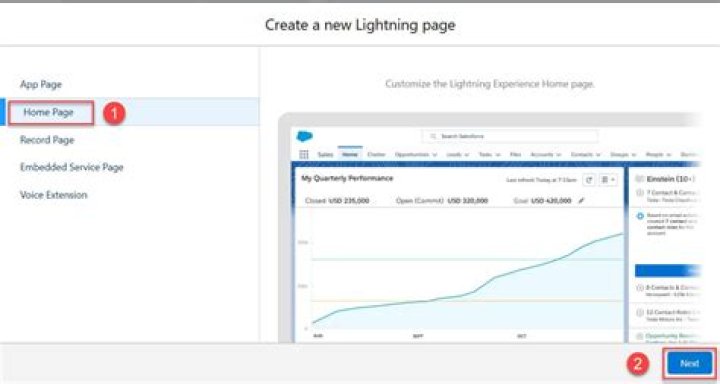Click 'Open (Commit) USD 320,000' value text
This screenshot has height=384, width=720.
coord(442,201)
